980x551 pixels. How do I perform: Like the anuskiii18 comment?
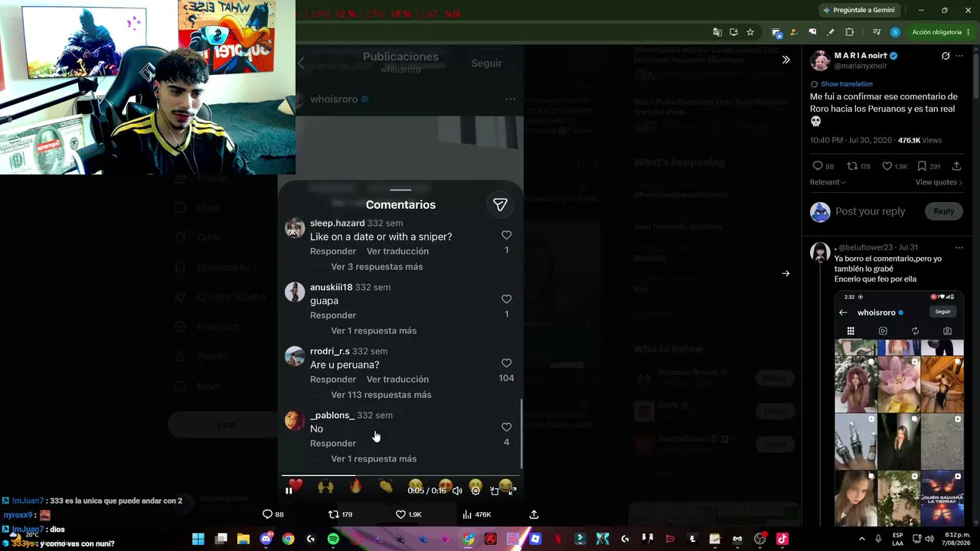[506, 299]
